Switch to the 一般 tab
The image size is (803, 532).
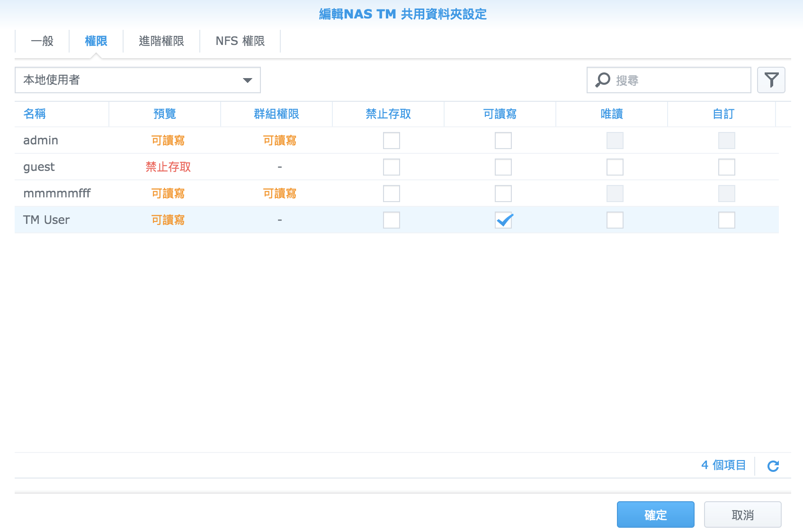pyautogui.click(x=42, y=41)
